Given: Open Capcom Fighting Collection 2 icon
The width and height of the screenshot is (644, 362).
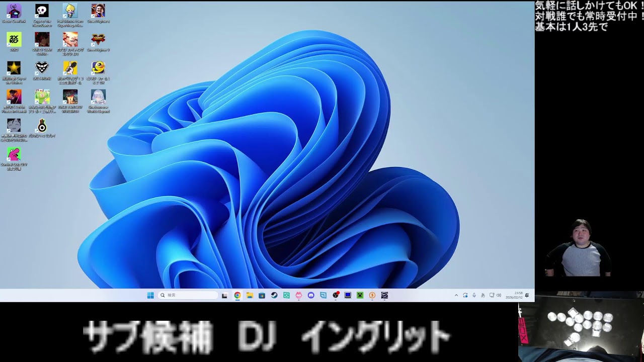Looking at the screenshot, I should click(x=70, y=43).
